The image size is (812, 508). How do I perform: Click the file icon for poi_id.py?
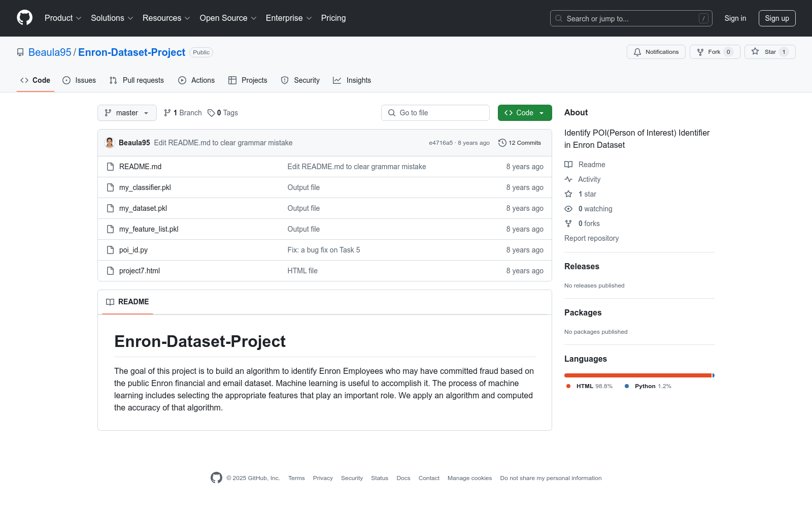pyautogui.click(x=110, y=250)
